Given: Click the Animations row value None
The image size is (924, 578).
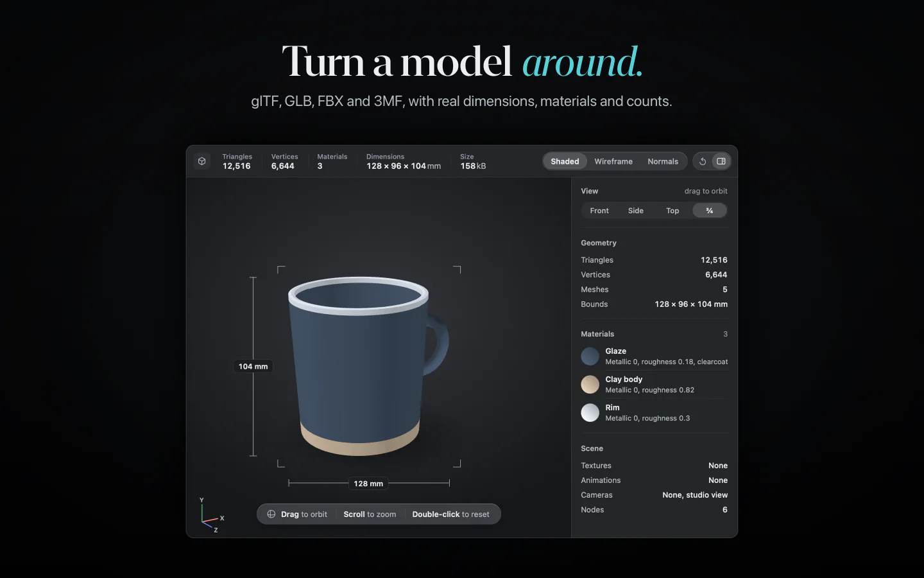Looking at the screenshot, I should (718, 480).
